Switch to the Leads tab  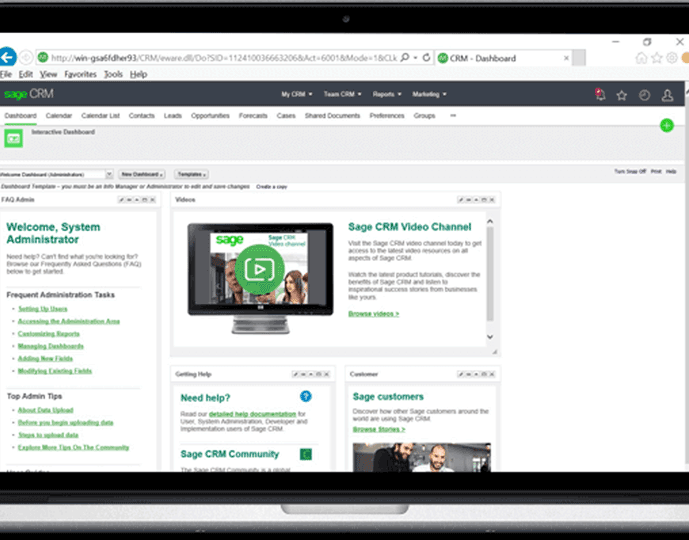point(173,116)
